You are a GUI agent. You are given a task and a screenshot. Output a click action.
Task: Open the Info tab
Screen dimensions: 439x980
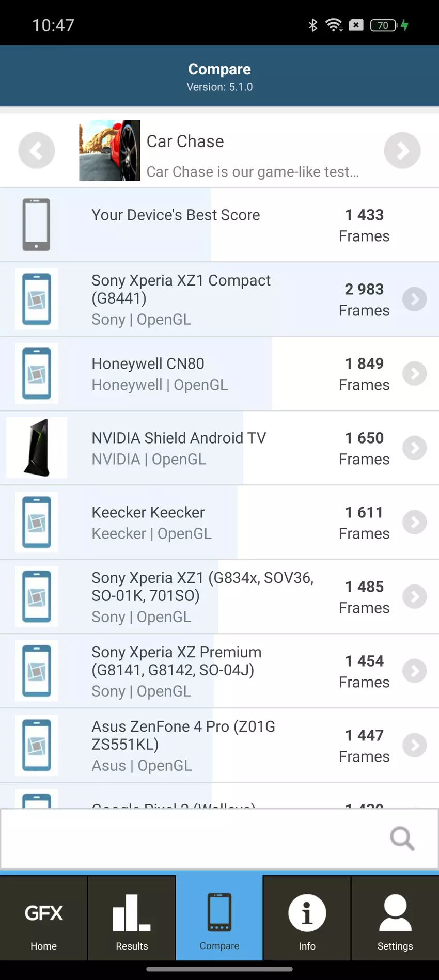tap(307, 919)
